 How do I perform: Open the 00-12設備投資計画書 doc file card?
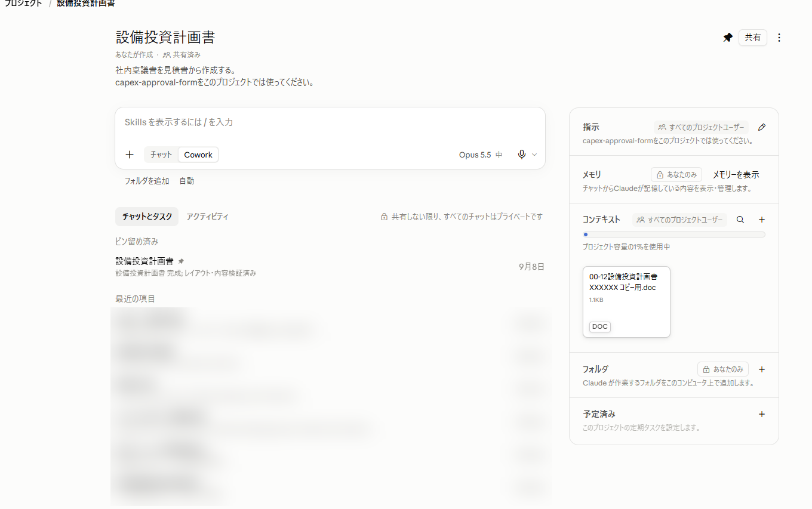click(x=626, y=302)
